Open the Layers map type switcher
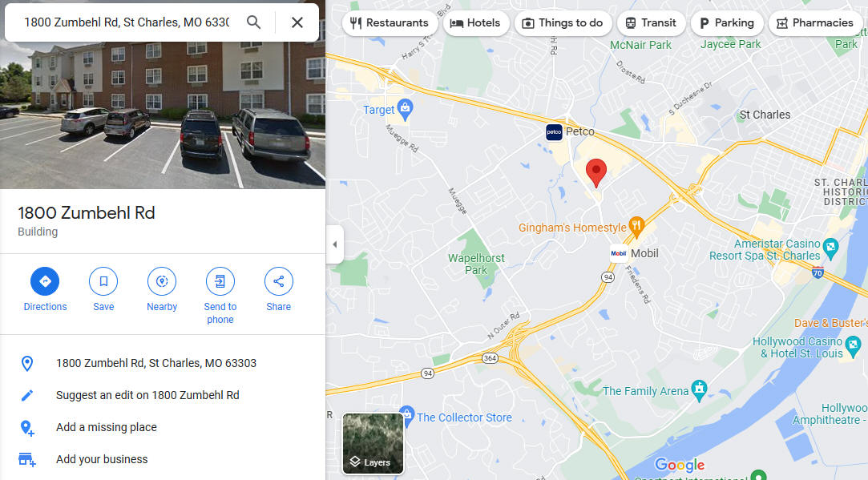Screen dimensions: 868x480 click(373, 443)
